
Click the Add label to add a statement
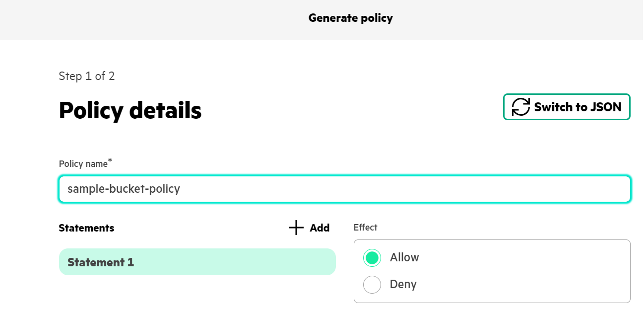coord(320,228)
